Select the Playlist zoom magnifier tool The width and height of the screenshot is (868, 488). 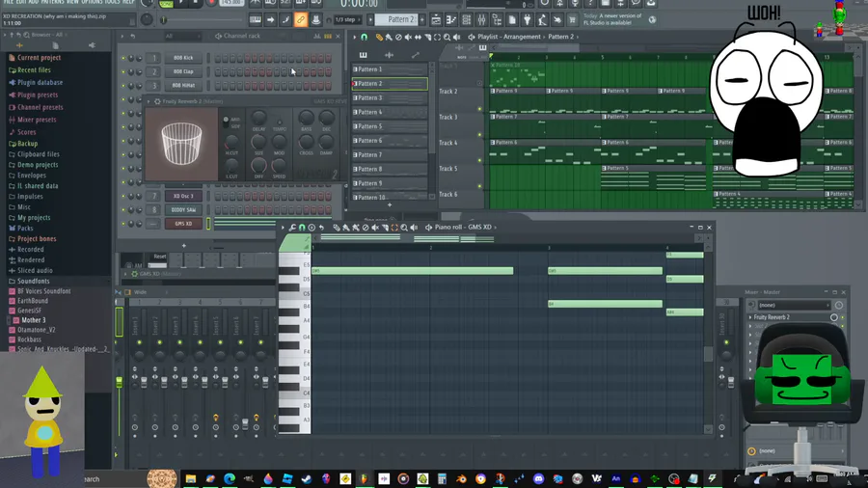[x=447, y=37]
